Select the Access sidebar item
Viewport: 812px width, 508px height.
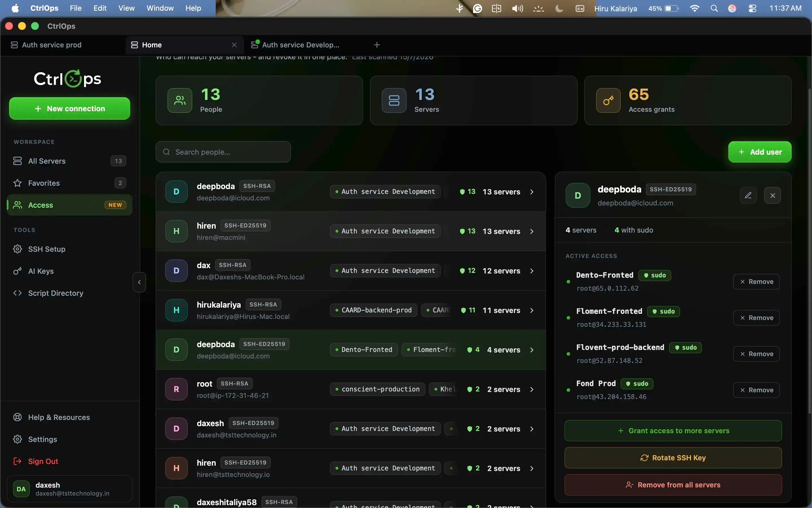coord(69,205)
